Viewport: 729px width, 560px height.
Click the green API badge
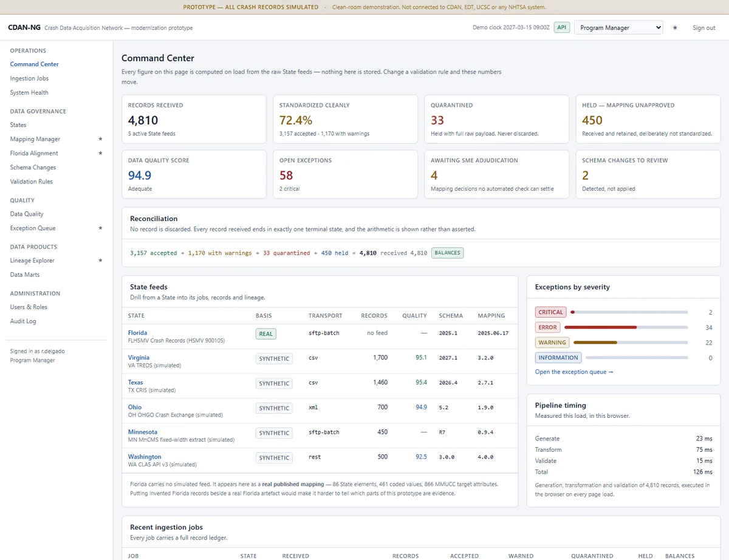click(x=562, y=27)
